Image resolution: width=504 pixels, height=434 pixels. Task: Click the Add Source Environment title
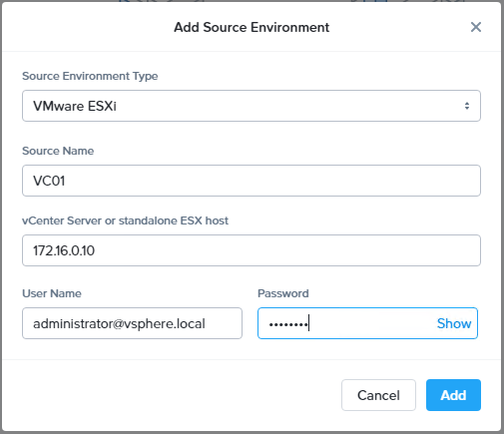click(x=252, y=27)
